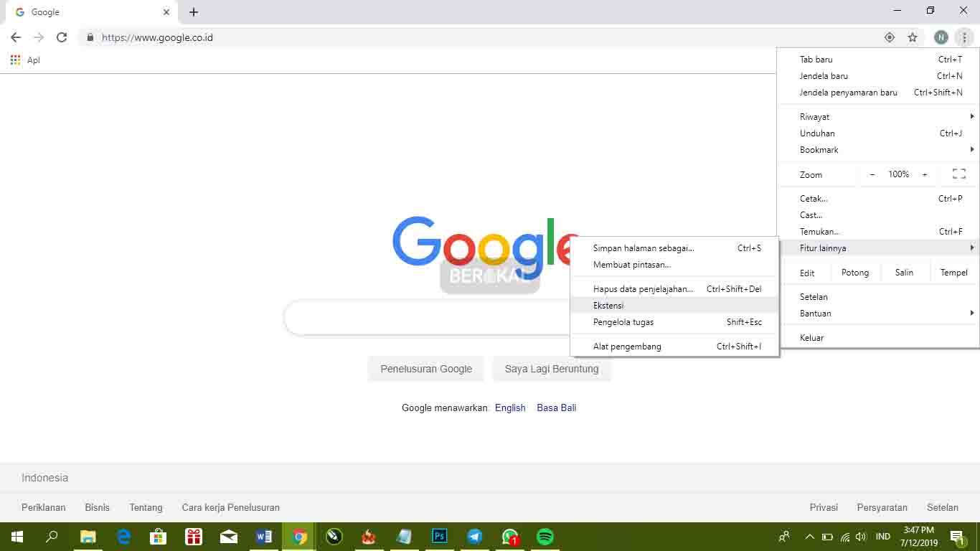The width and height of the screenshot is (980, 551).
Task: Click the Forward navigation arrow
Action: pos(39,37)
